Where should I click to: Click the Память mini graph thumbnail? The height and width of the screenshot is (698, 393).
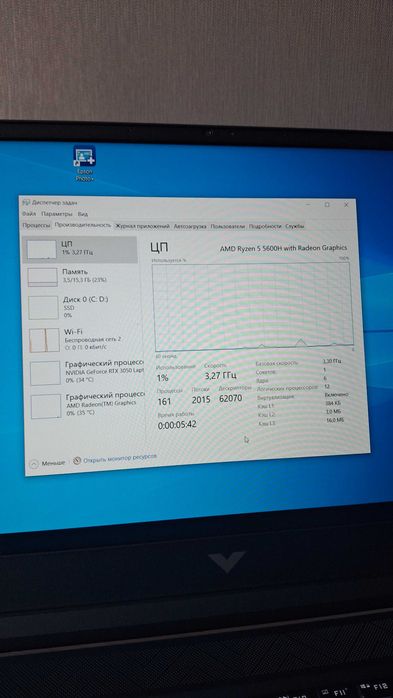43,277
